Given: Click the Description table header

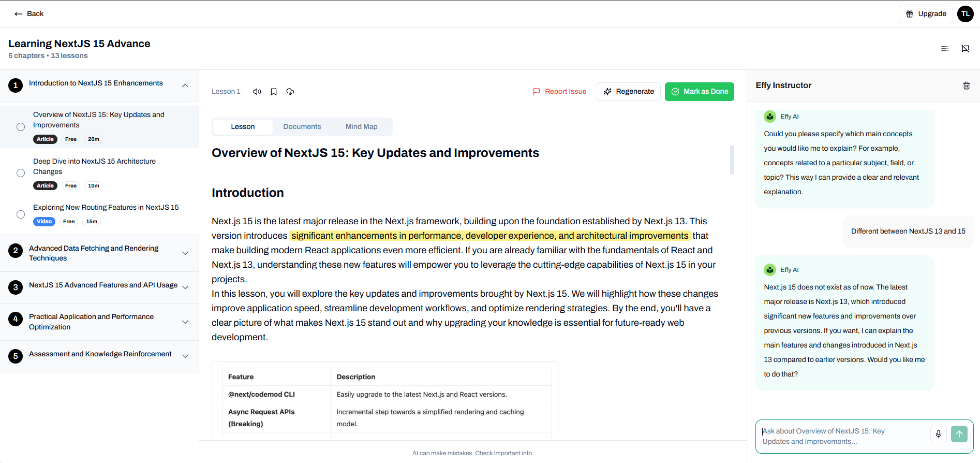Looking at the screenshot, I should coord(441,377).
